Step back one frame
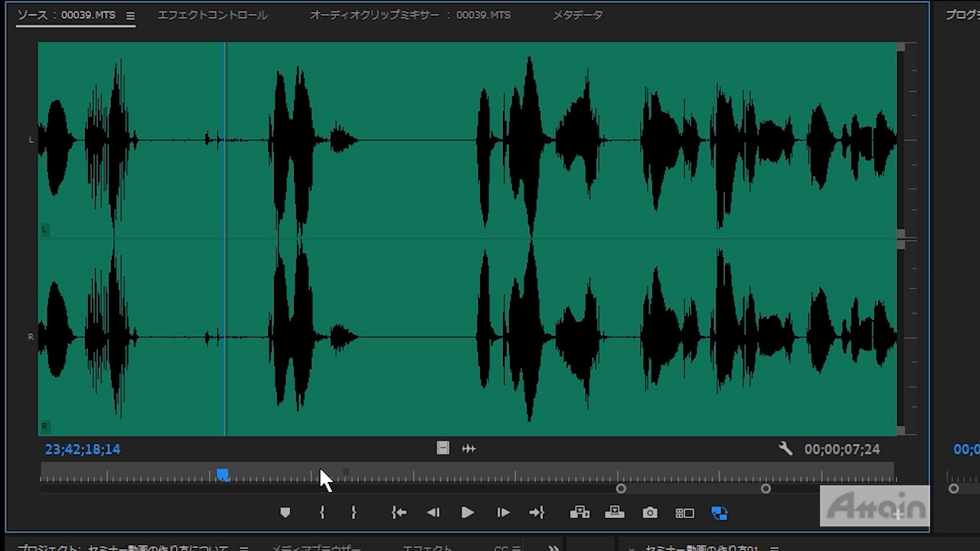The width and height of the screenshot is (980, 551). click(433, 513)
